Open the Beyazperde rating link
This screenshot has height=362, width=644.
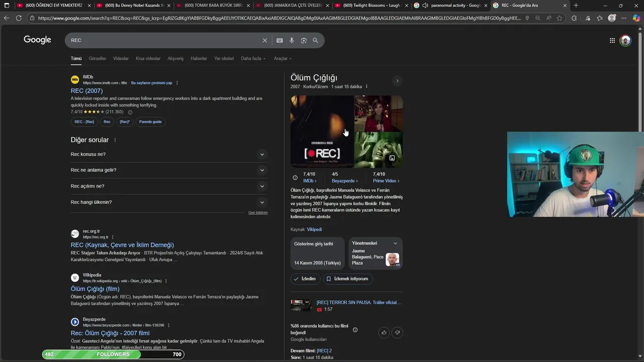coord(345,181)
